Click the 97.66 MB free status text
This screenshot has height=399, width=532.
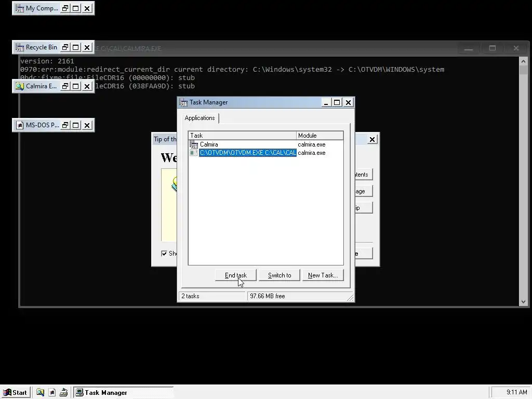pyautogui.click(x=268, y=296)
